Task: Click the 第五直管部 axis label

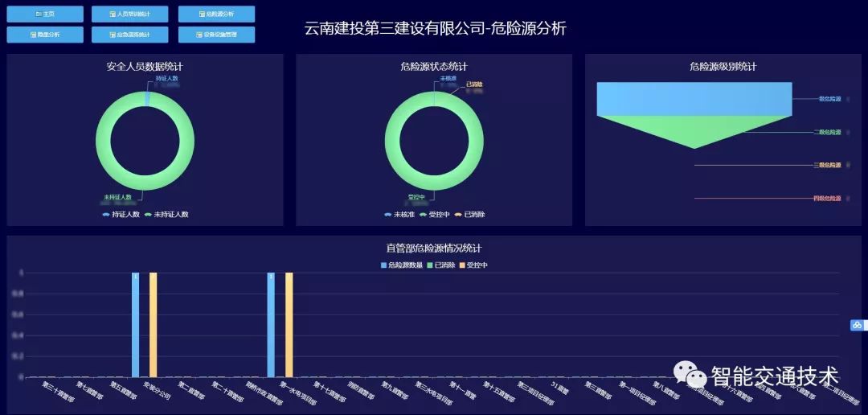Action: [124, 390]
